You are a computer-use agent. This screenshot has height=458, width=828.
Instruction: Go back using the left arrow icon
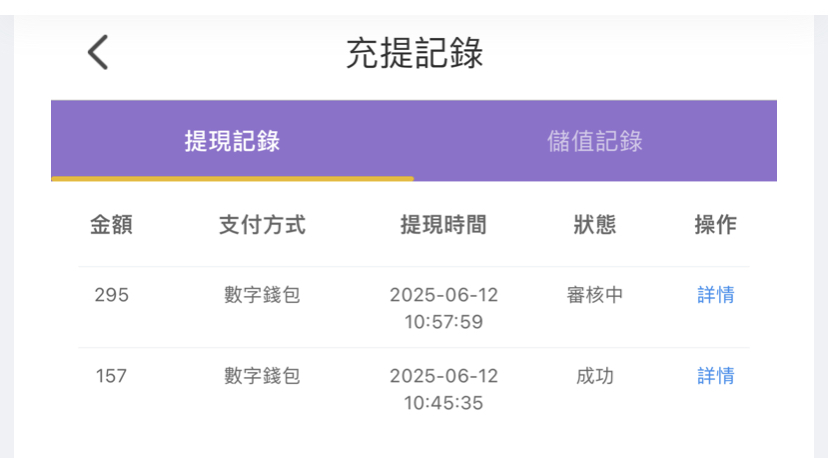tap(98, 52)
